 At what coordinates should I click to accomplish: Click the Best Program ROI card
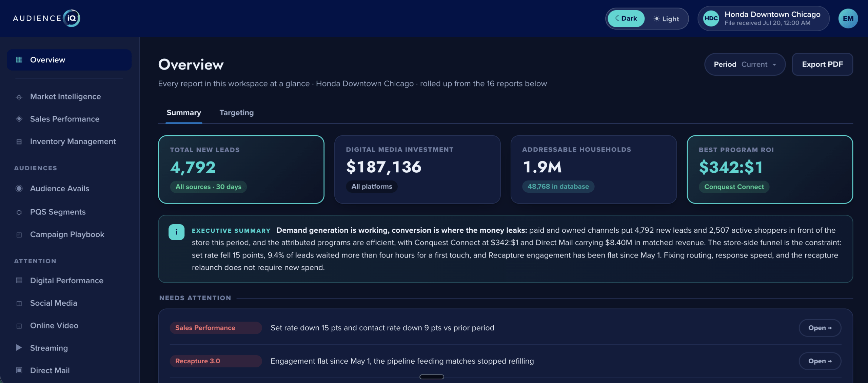pyautogui.click(x=770, y=170)
